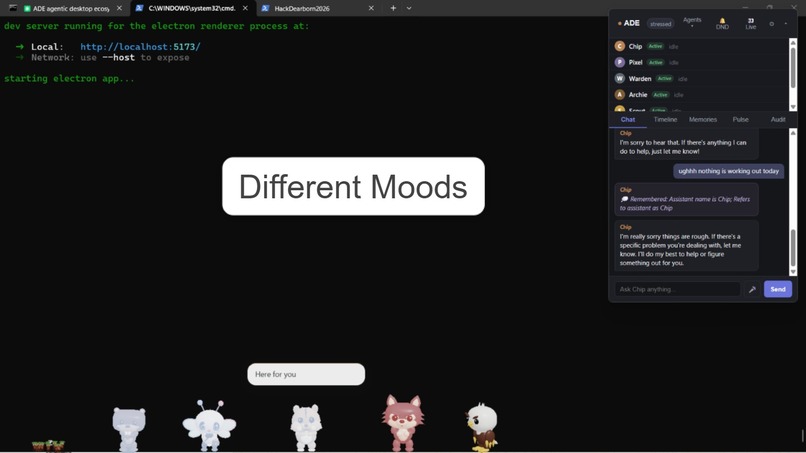Click the Here for you speech bubble
The height and width of the screenshot is (453, 806).
pyautogui.click(x=306, y=374)
